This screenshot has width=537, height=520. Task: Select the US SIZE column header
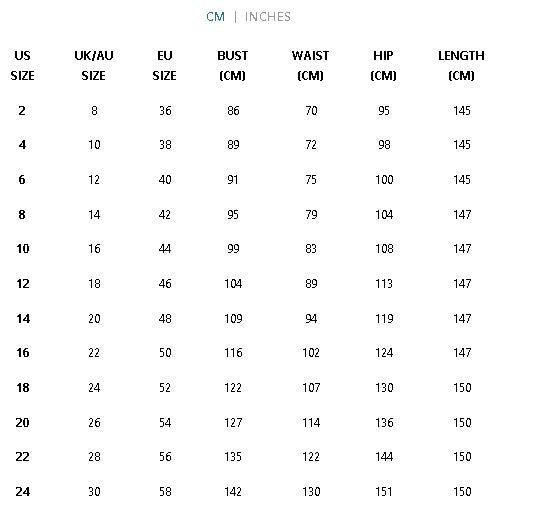[22, 65]
